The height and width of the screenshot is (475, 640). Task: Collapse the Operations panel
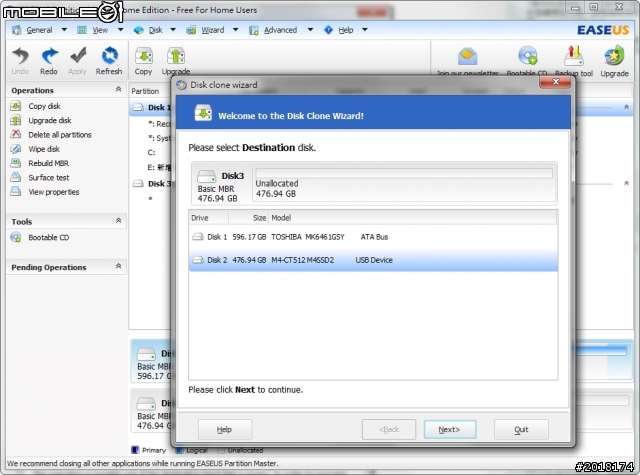coord(118,89)
